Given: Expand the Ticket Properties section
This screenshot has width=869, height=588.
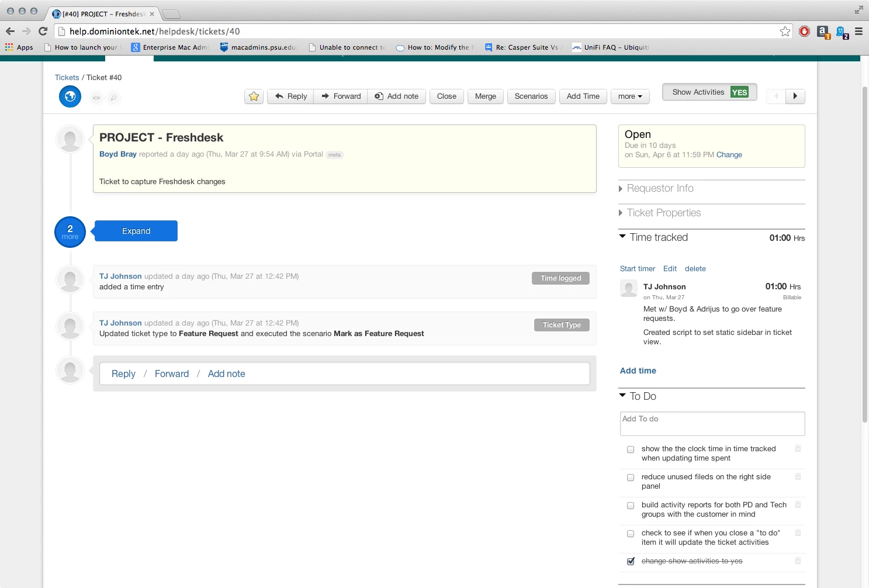Looking at the screenshot, I should click(660, 213).
